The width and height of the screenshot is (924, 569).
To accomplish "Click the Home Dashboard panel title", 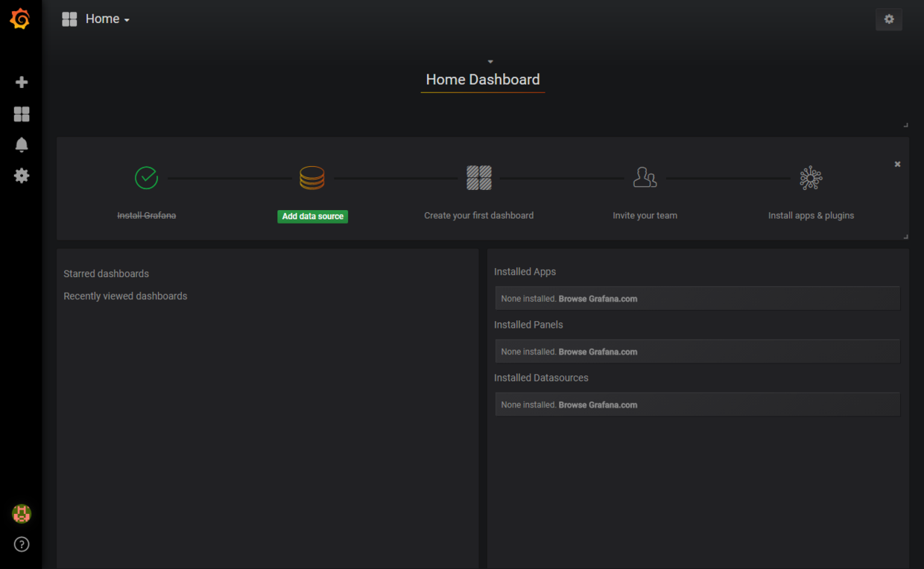I will pos(483,80).
